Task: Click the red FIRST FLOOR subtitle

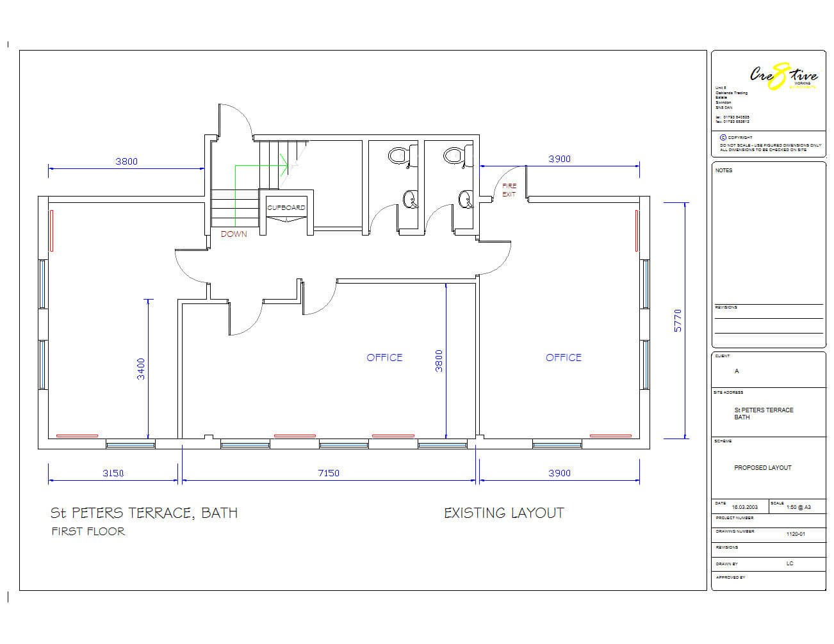Action: pos(88,531)
